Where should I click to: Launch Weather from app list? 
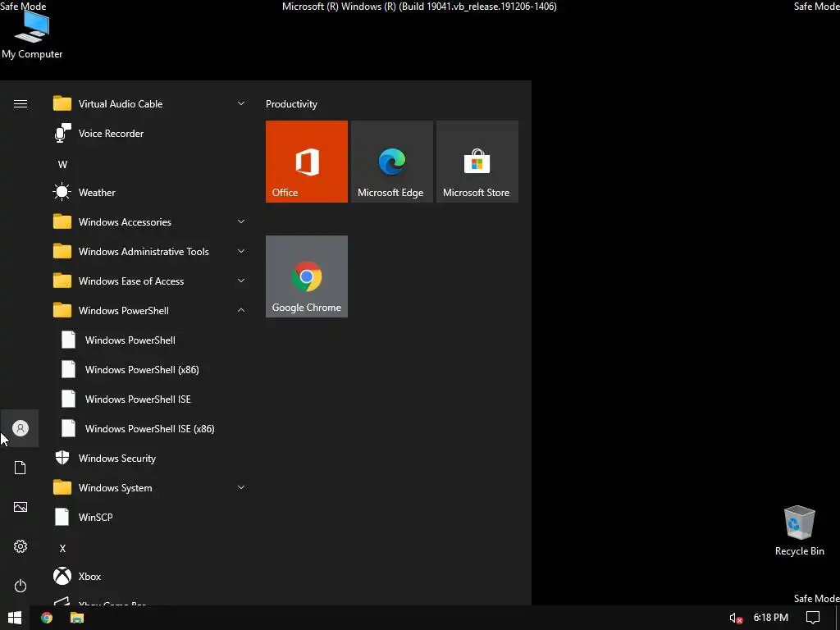click(150, 192)
